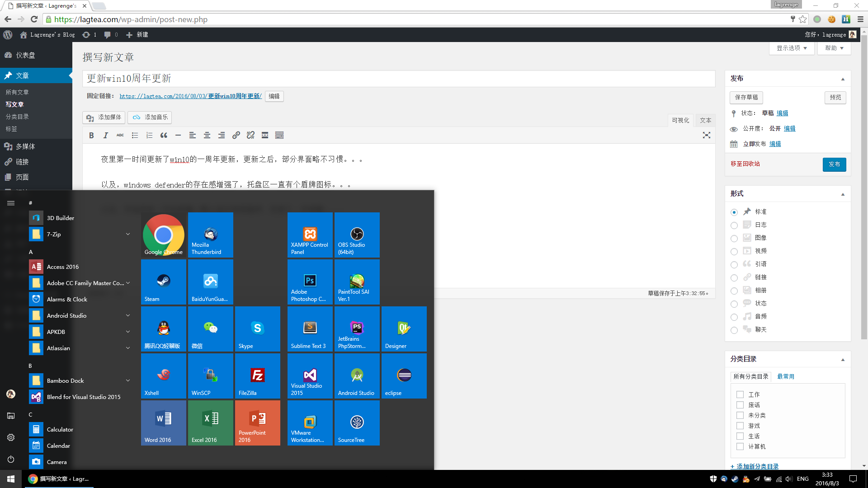
Task: Open Google Chrome tile in Start menu
Action: click(x=164, y=235)
